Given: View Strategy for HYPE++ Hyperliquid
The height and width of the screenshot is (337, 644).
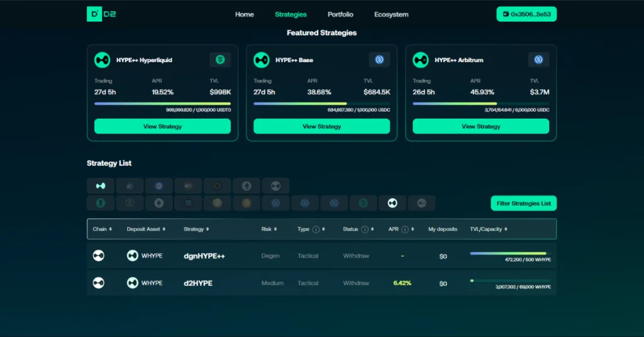Looking at the screenshot, I should 163,126.
